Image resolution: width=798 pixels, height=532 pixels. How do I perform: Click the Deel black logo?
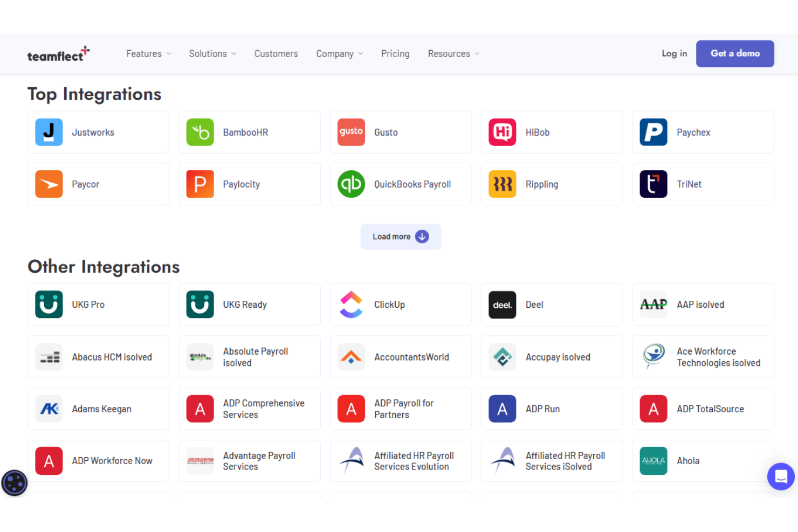(503, 305)
